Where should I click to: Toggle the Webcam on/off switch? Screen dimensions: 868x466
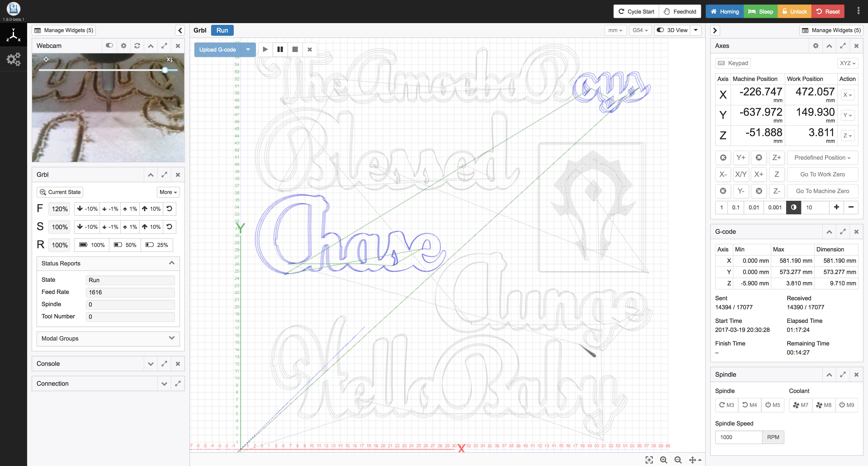[109, 45]
